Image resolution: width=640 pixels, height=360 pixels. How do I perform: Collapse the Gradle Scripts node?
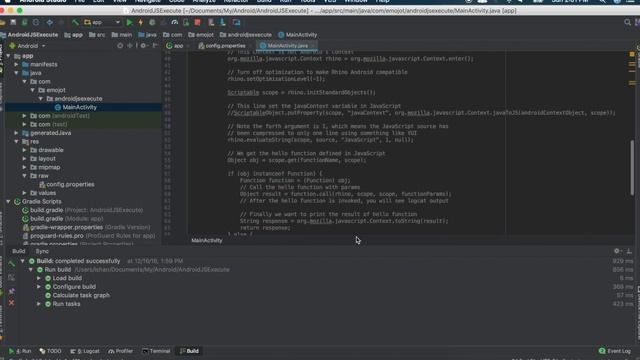tap(9, 202)
